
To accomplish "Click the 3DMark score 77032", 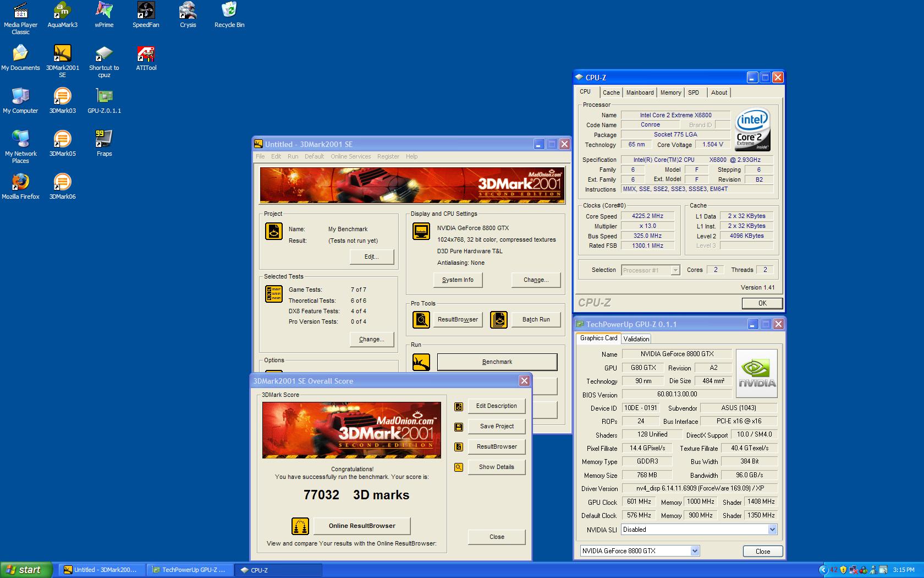I will [321, 495].
